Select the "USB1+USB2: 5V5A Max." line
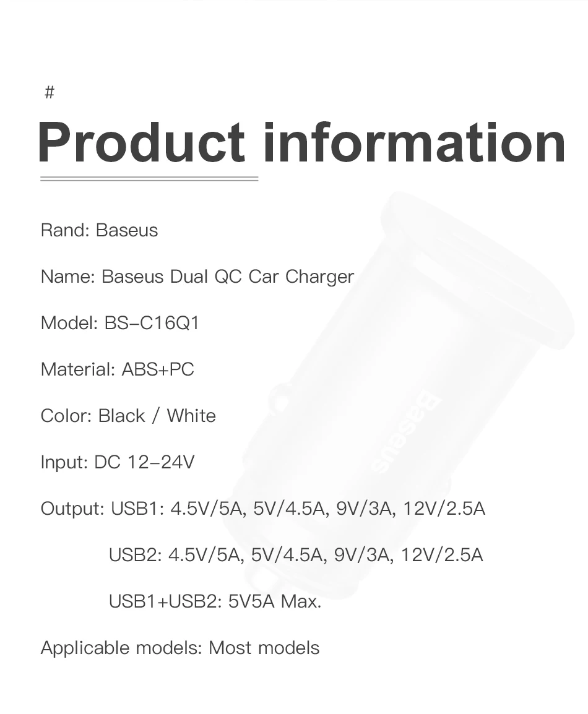The image size is (588, 714). tap(215, 601)
